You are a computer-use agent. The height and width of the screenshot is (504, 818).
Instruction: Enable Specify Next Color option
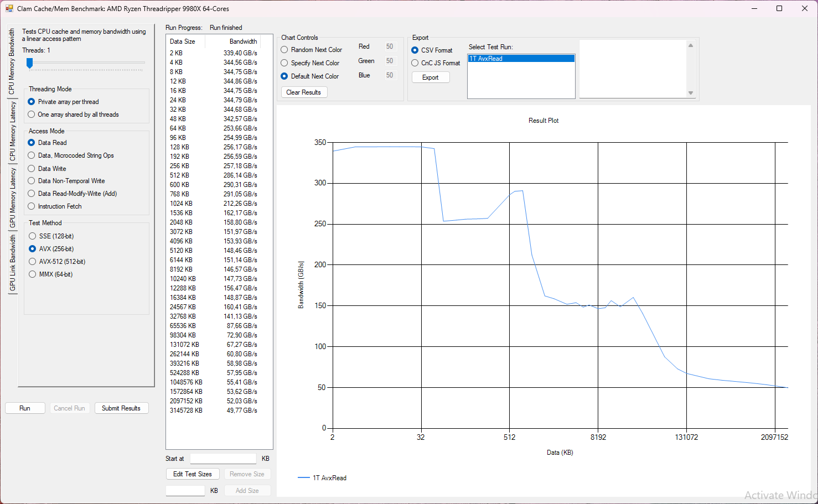310,63
